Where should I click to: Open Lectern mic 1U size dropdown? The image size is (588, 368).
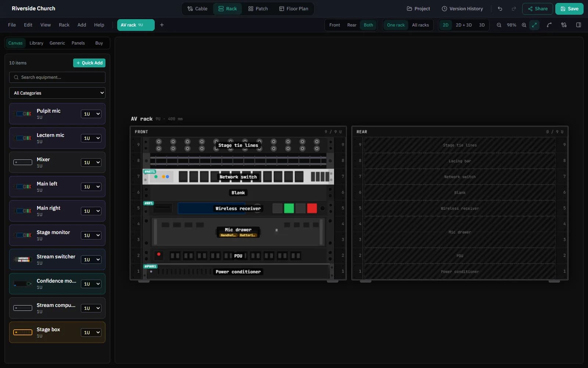point(91,138)
